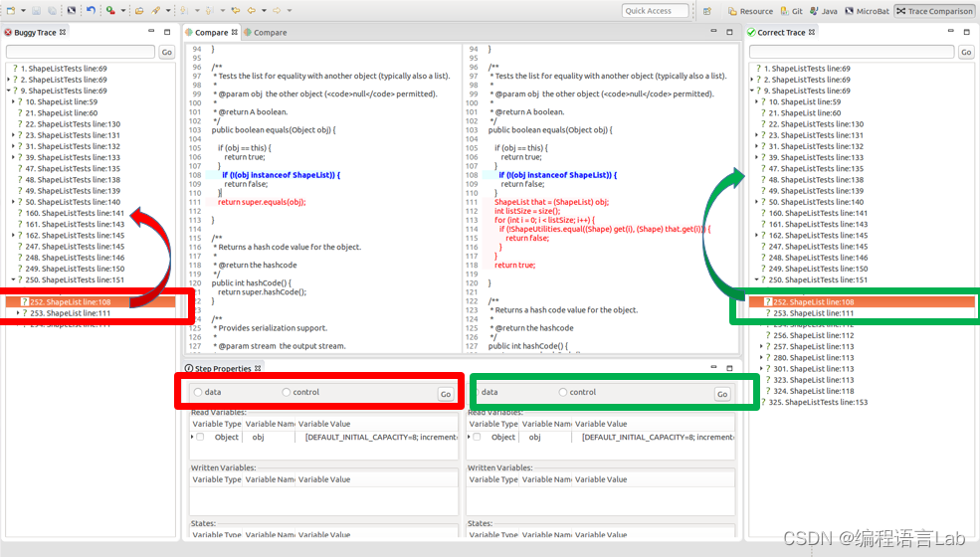This screenshot has width=980, height=557.
Task: Expand Correct Trace step 301 ShapeList line:113
Action: (x=761, y=369)
